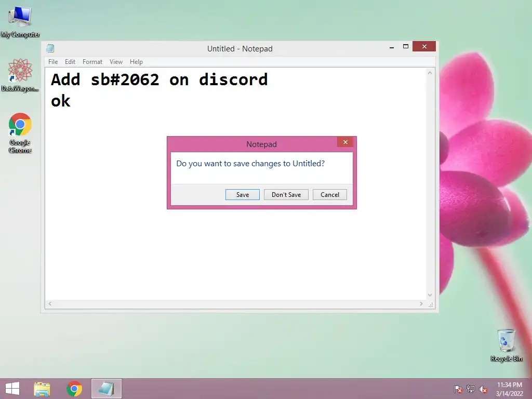Maximize the Untitled - Notepad window

click(x=405, y=46)
